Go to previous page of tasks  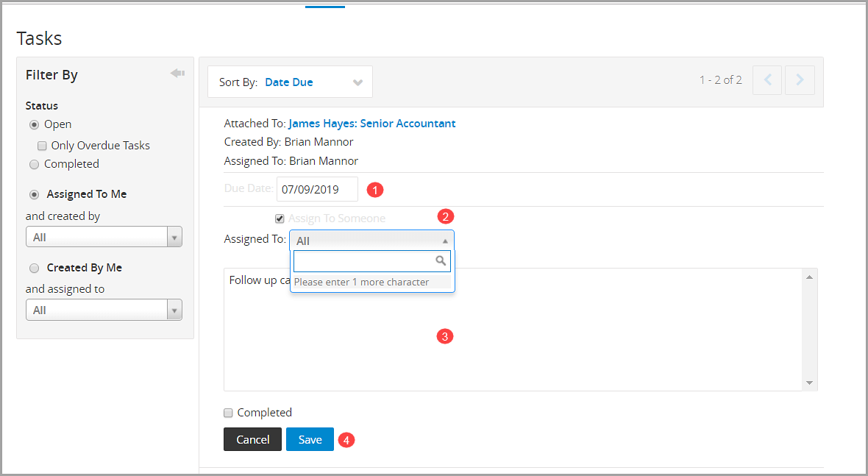(767, 80)
